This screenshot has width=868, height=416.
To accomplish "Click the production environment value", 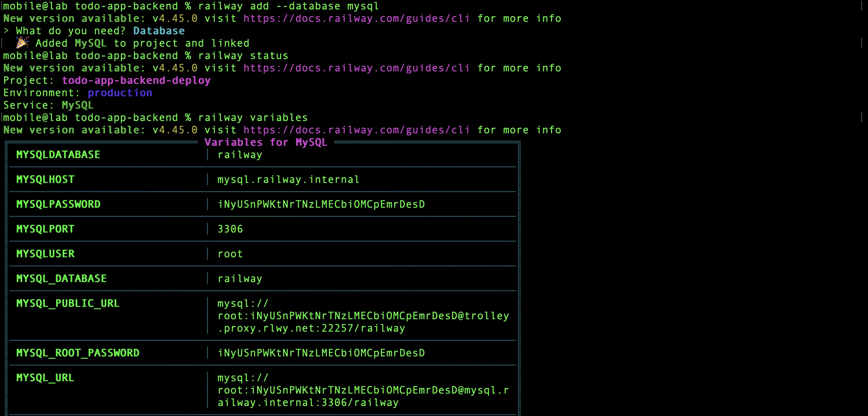I will pyautogui.click(x=120, y=93).
